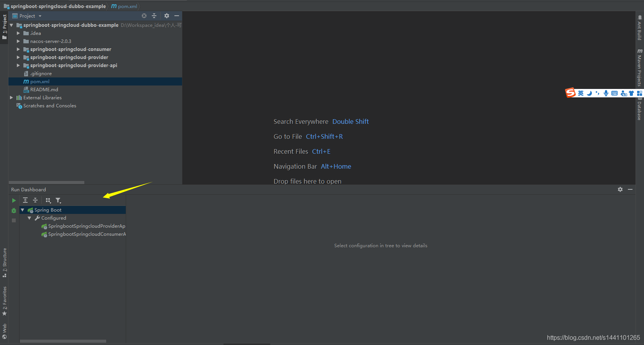644x345 pixels.
Task: Select the Spring Boot row
Action: pos(72,210)
